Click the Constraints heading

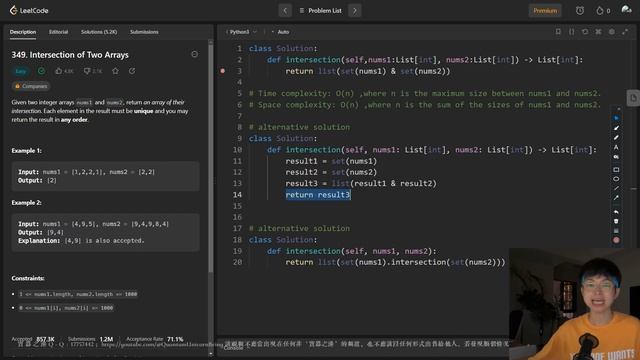pos(28,278)
